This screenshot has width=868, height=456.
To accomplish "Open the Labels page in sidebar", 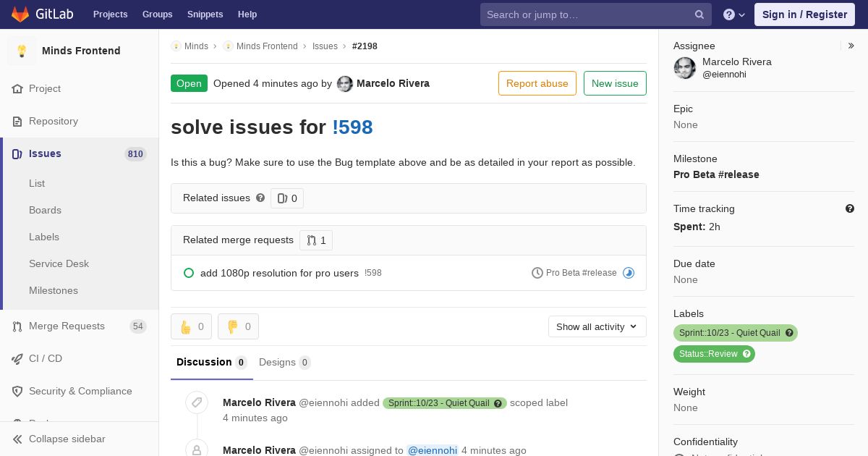I will [x=44, y=237].
